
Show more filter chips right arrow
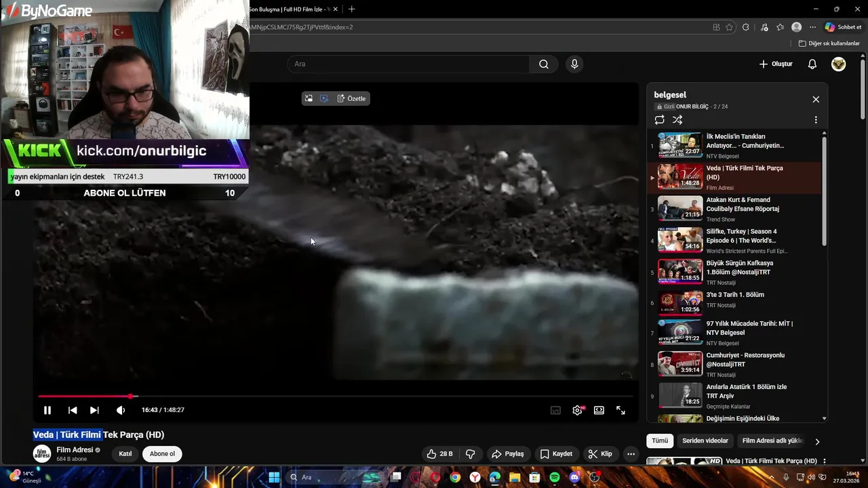click(817, 441)
